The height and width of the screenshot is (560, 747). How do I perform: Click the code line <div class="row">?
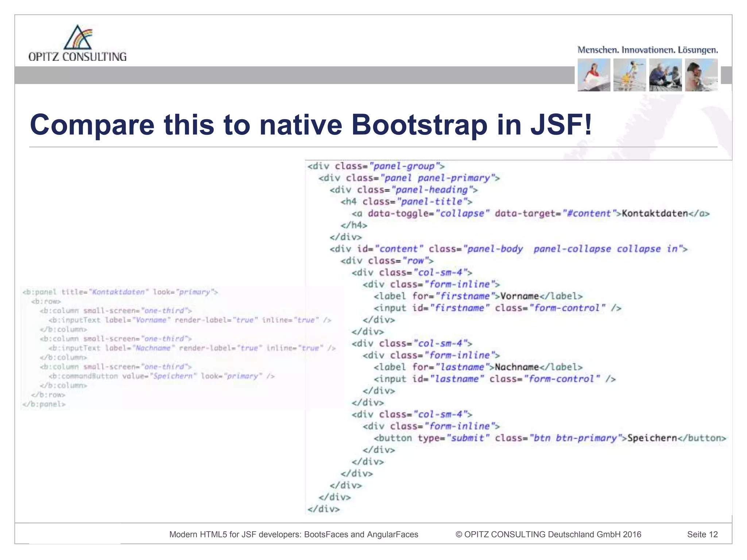coord(387,261)
